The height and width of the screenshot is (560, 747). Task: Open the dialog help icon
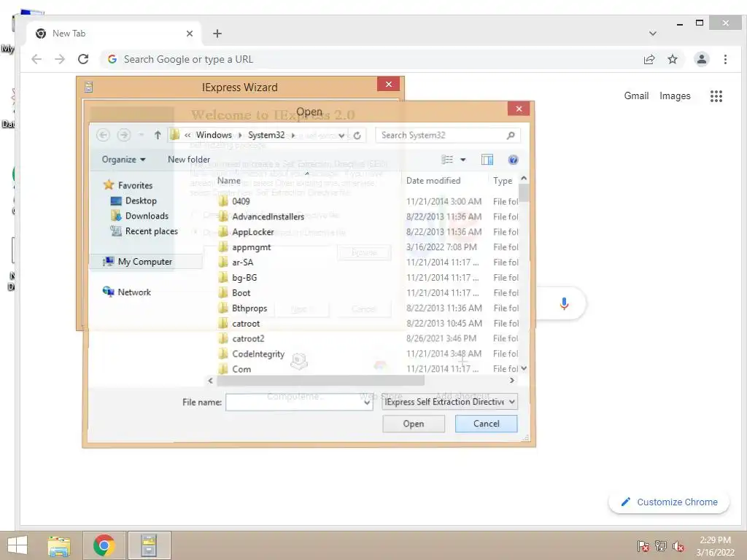513,160
